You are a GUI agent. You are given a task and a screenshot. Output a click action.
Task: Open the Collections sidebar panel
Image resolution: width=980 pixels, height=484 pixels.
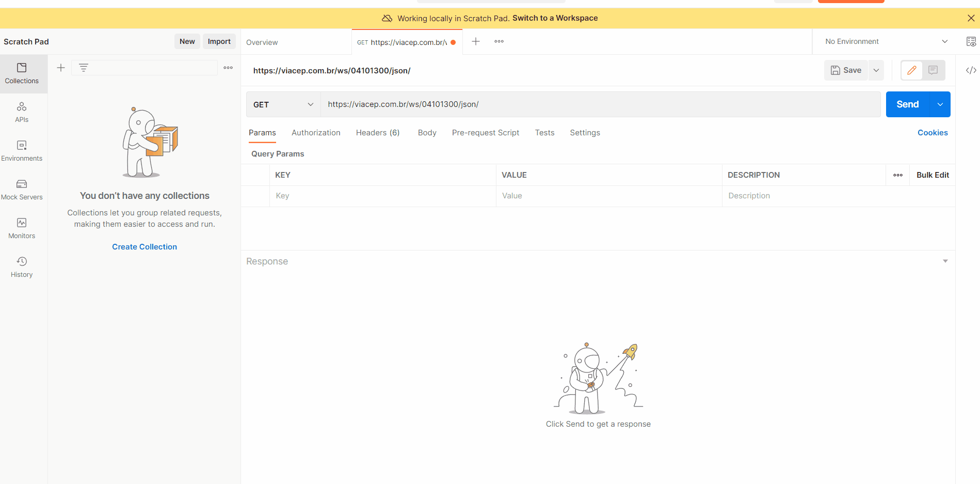click(22, 74)
